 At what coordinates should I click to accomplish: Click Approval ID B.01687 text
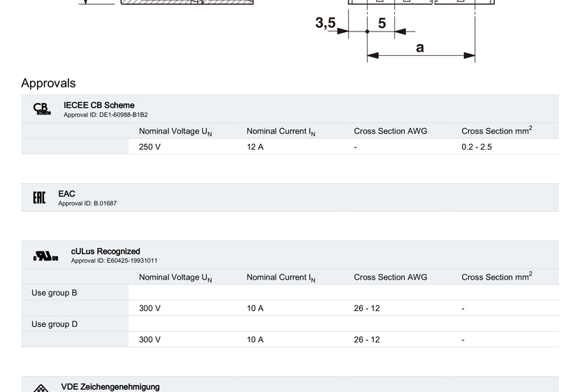click(x=87, y=203)
